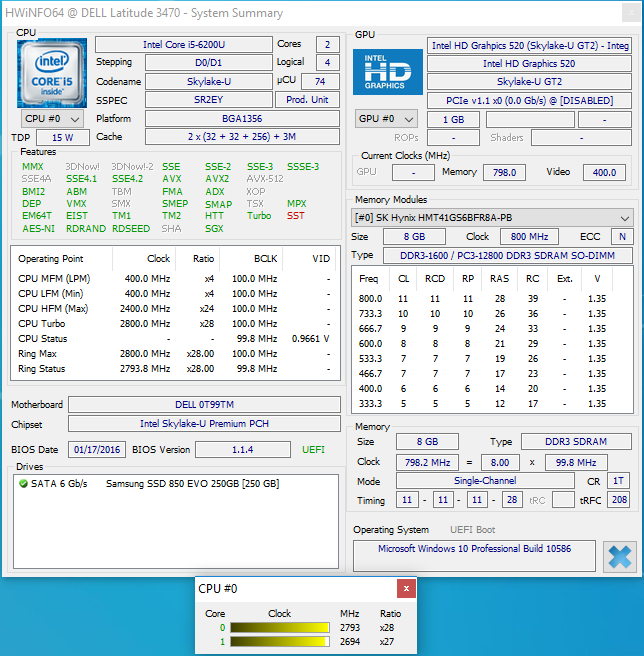Click the 0.9661 V VID value
The width and height of the screenshot is (644, 656).
pos(310,339)
